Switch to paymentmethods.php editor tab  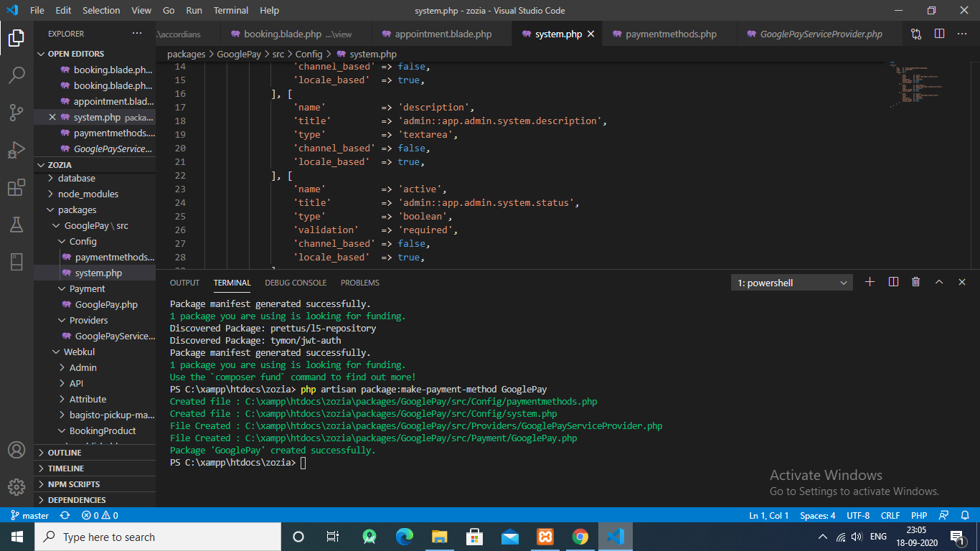[671, 34]
